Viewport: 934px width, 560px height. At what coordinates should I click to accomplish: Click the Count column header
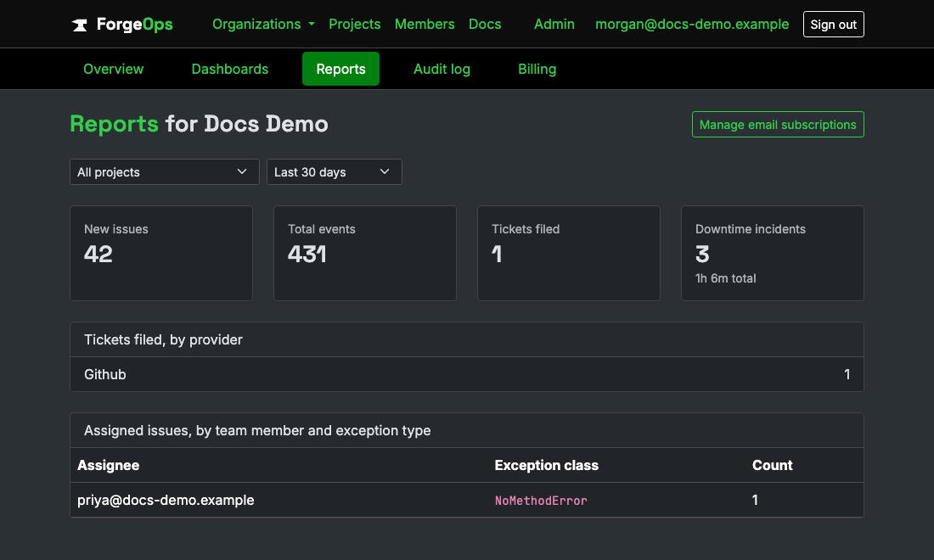click(x=773, y=465)
